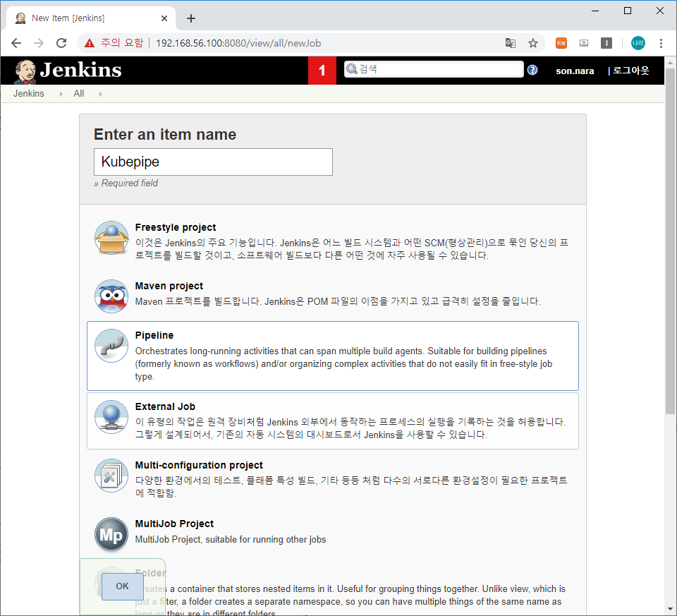Click the Pipeline description text
The height and width of the screenshot is (616, 677).
coord(343,363)
